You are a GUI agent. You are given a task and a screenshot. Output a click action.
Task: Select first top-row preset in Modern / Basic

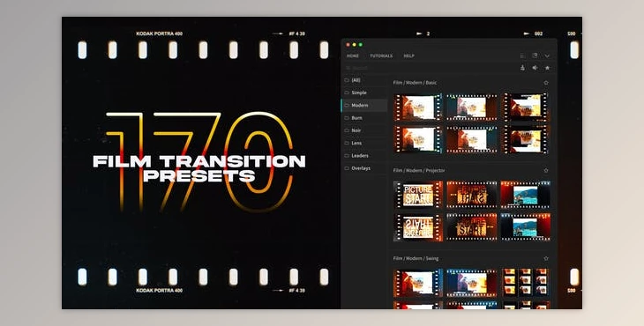(418, 107)
